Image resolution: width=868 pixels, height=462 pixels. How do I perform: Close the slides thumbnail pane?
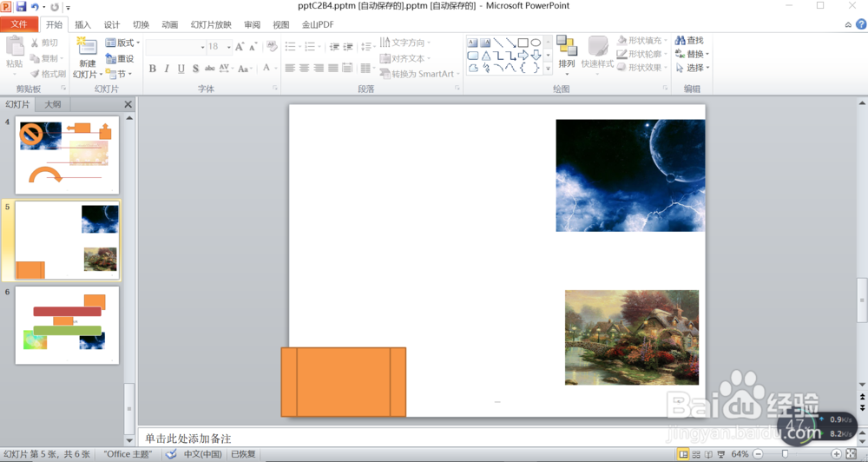click(x=128, y=104)
